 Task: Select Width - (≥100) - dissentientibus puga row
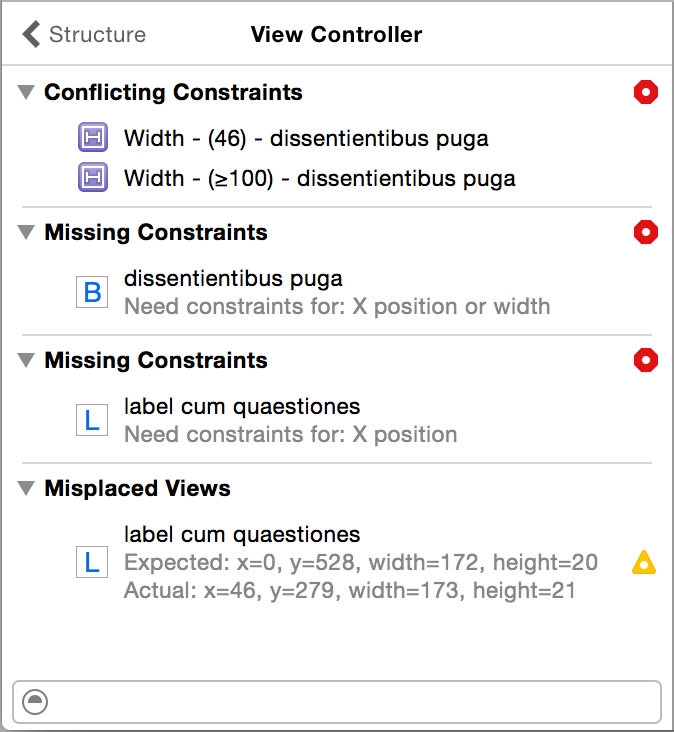[319, 179]
